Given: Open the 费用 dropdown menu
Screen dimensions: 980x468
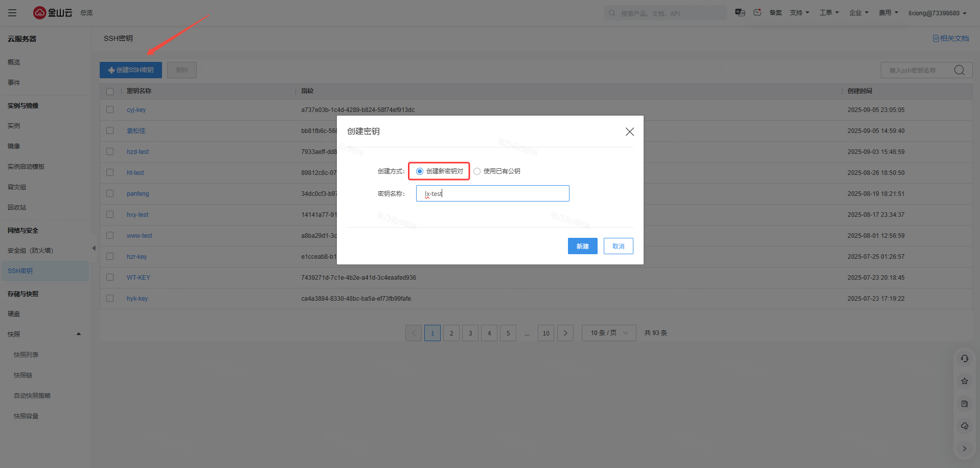Looking at the screenshot, I should pyautogui.click(x=888, y=13).
